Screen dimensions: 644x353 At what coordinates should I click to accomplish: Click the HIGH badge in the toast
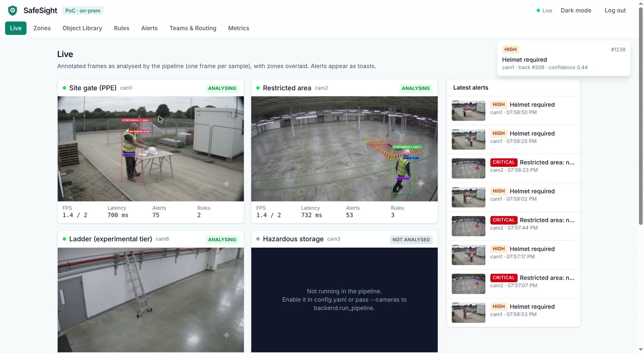point(510,50)
